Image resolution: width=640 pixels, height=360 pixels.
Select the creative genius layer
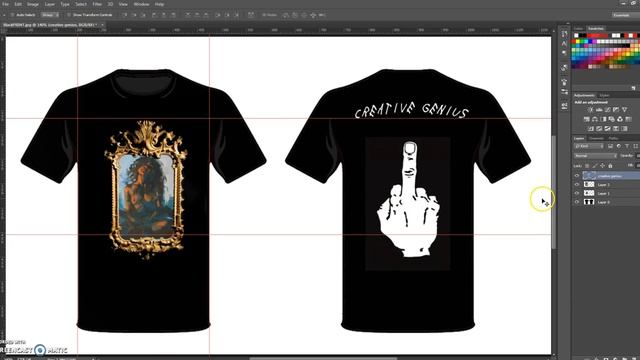pyautogui.click(x=611, y=176)
